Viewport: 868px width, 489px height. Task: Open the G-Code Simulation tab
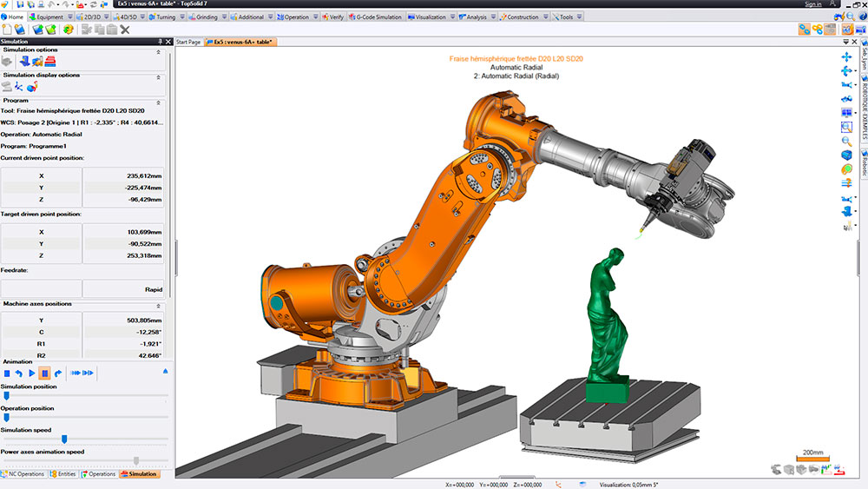coord(376,17)
